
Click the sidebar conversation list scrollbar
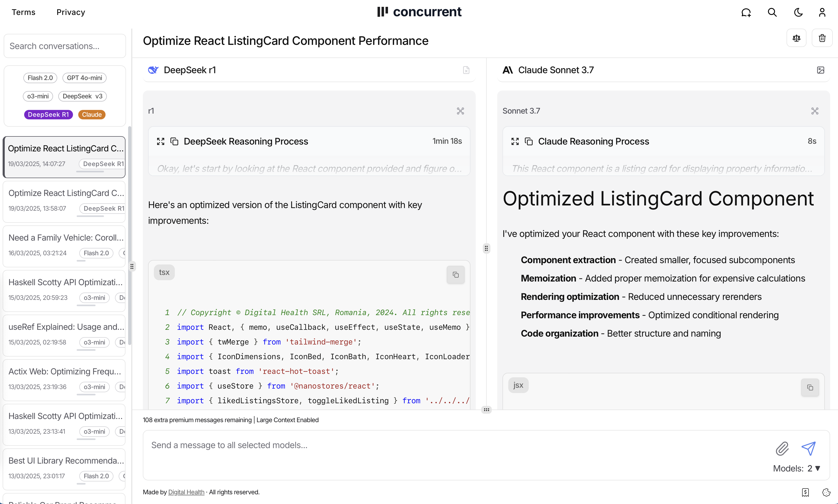[129, 236]
